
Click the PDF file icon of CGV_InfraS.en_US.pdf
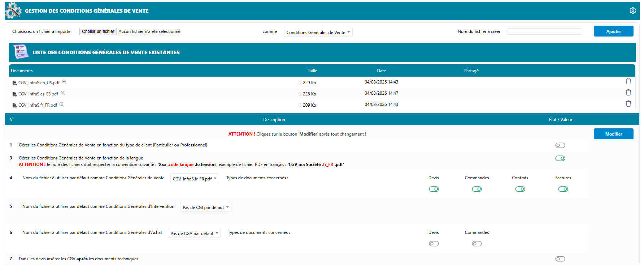coord(14,83)
